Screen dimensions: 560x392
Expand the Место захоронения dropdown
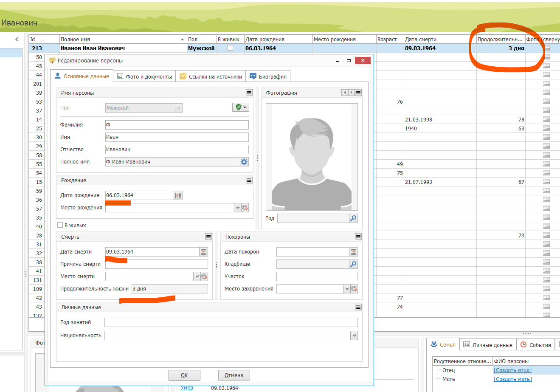(347, 289)
